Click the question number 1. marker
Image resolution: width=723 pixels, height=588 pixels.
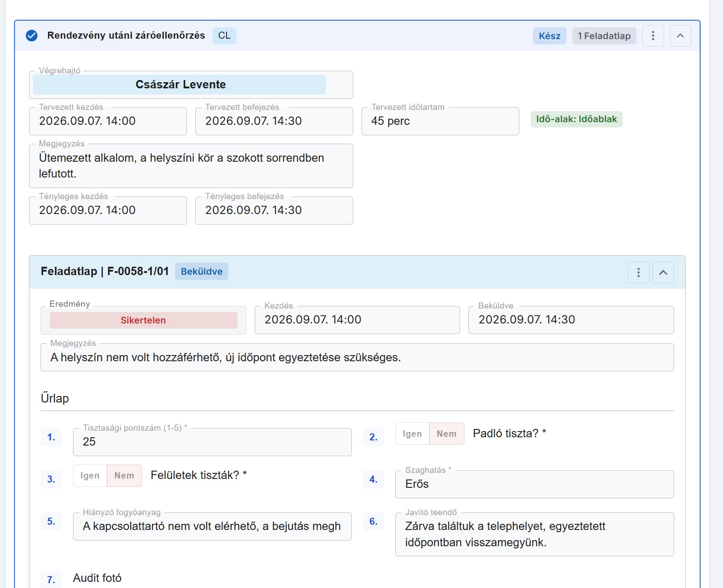[51, 437]
